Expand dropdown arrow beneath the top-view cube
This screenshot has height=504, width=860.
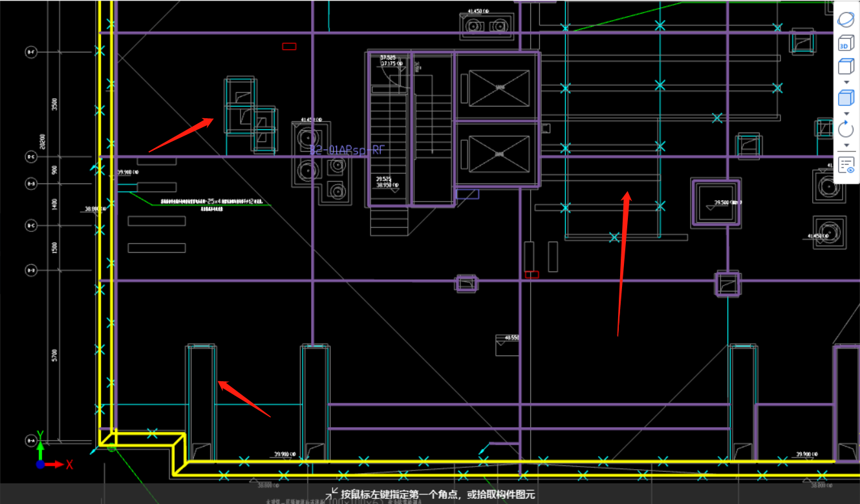(846, 82)
